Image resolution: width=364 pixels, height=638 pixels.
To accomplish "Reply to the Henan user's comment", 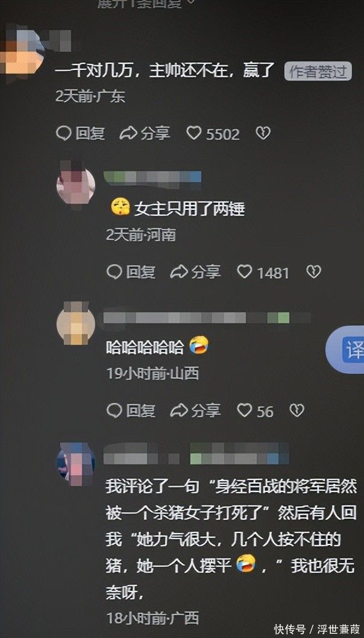I will coord(131,272).
